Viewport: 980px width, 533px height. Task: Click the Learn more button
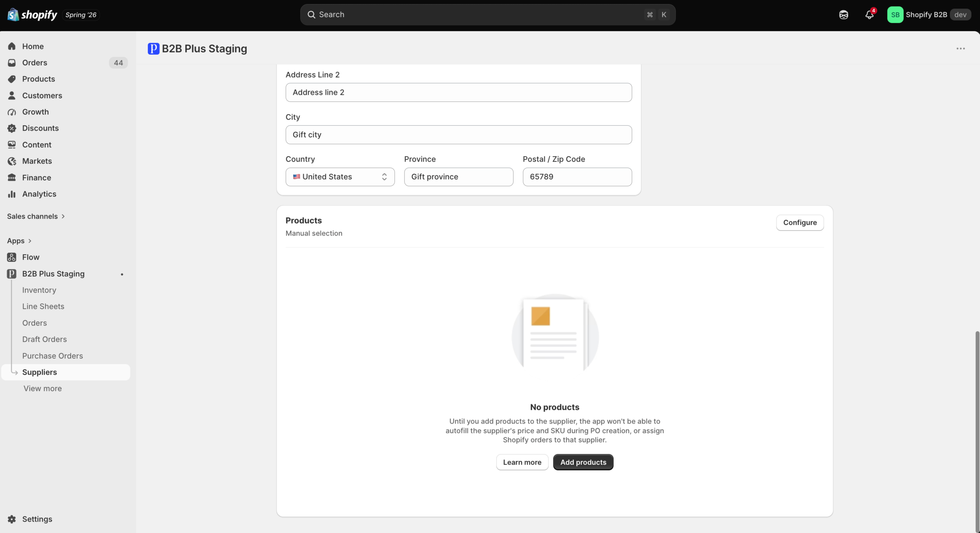[x=522, y=462]
